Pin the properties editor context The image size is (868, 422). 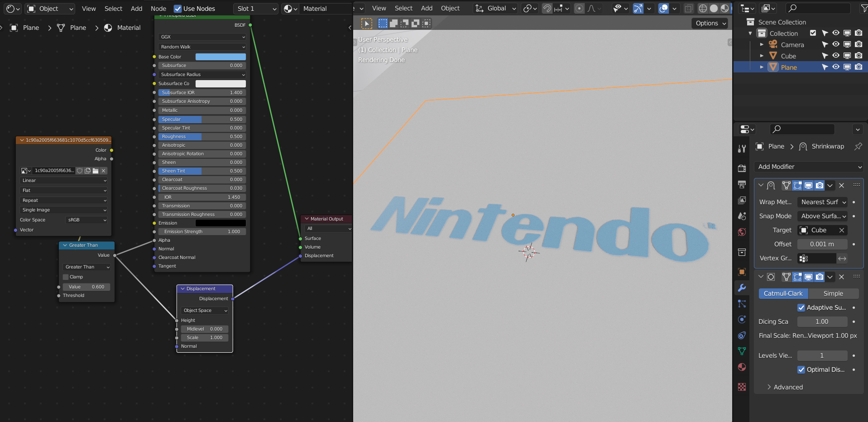858,146
